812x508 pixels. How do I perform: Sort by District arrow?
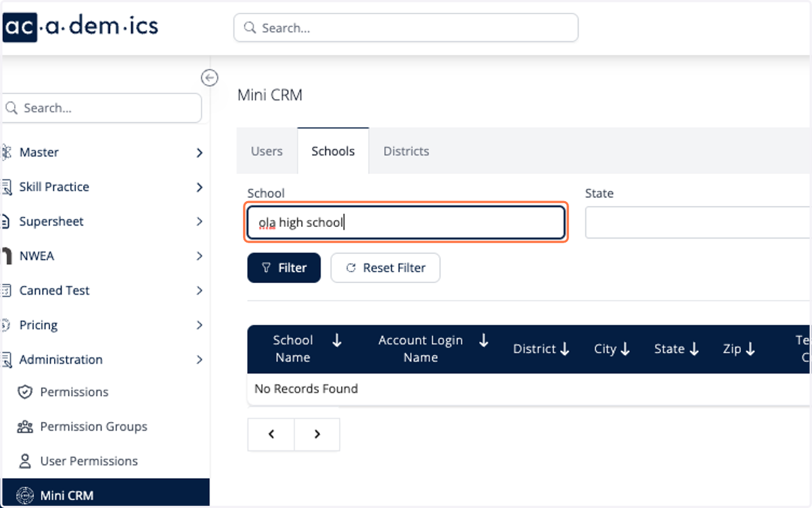pyautogui.click(x=564, y=350)
